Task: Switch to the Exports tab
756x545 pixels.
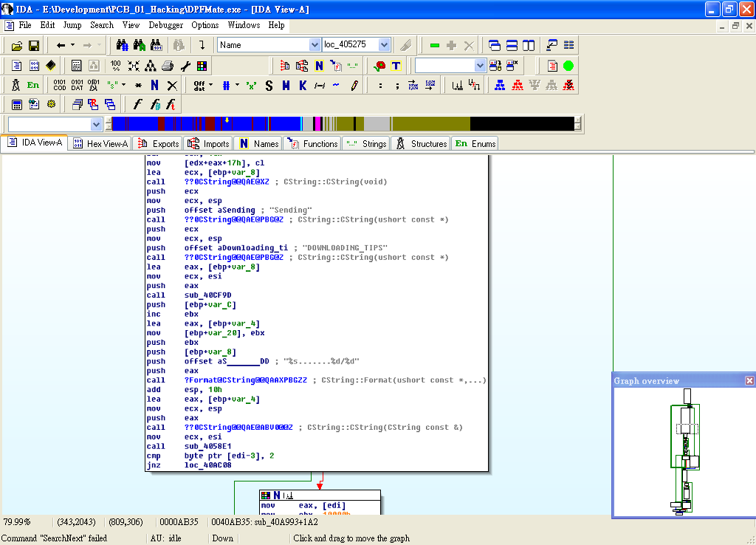Action: (159, 144)
